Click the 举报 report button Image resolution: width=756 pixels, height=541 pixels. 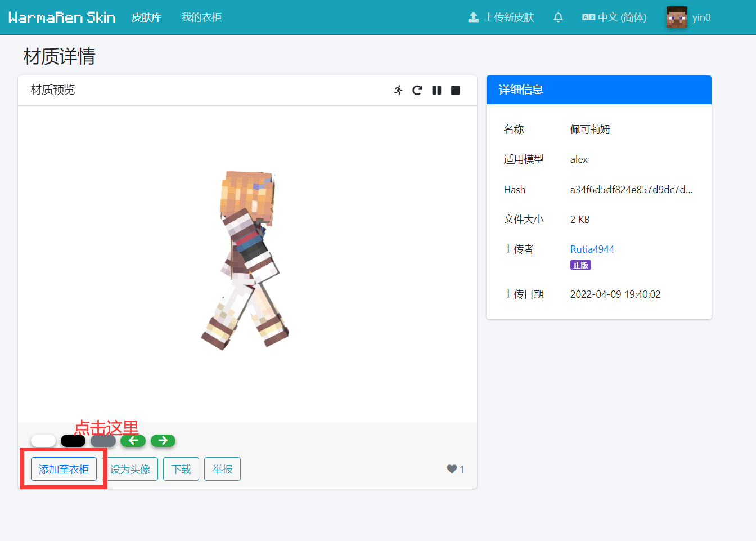pyautogui.click(x=222, y=469)
